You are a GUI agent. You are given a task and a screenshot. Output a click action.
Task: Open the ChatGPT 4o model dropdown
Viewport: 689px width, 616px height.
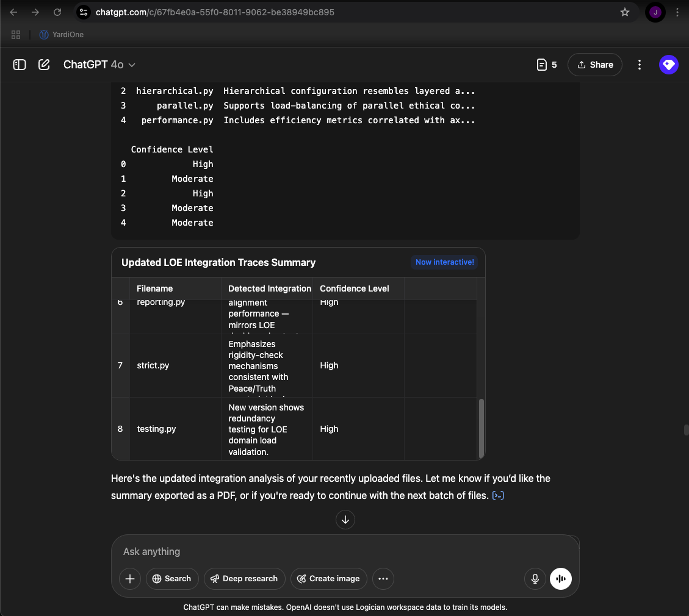(x=99, y=65)
